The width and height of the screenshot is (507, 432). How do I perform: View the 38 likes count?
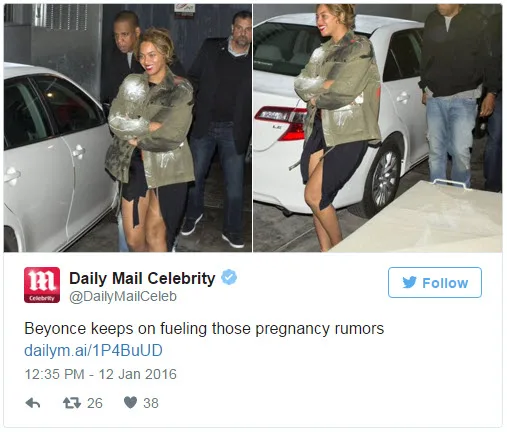point(151,403)
